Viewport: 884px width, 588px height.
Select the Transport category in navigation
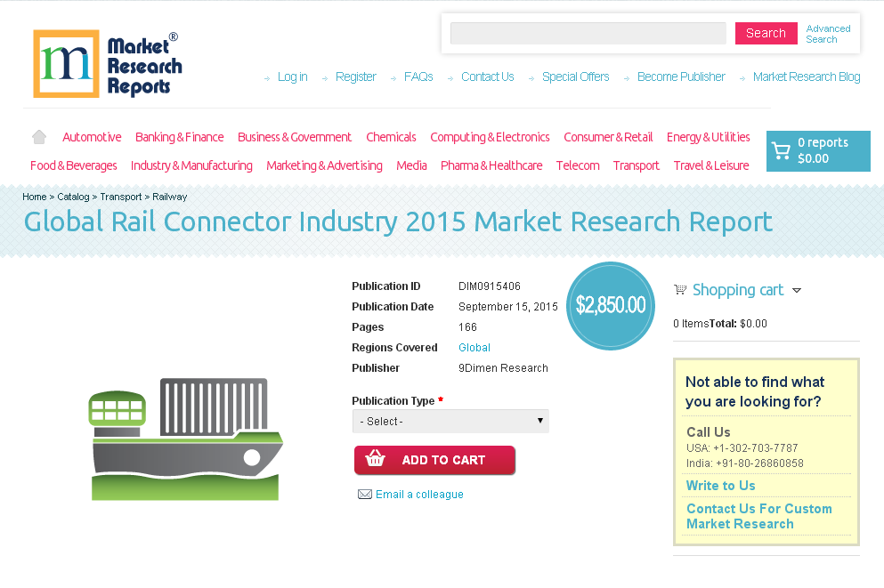(x=636, y=165)
